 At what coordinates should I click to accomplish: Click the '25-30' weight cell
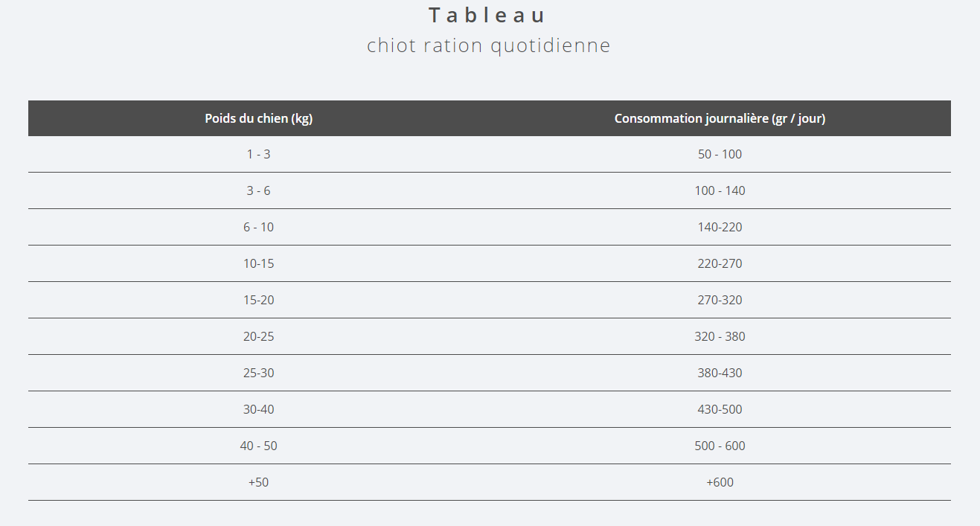[259, 373]
